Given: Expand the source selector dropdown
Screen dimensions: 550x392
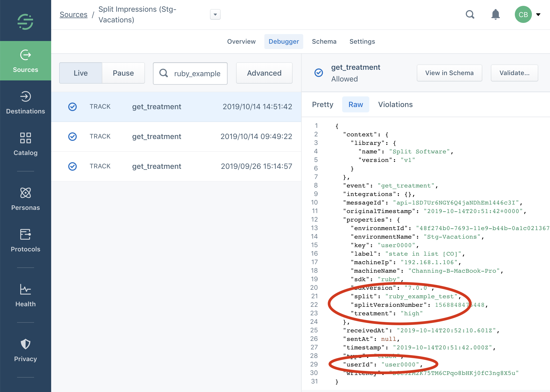Looking at the screenshot, I should [x=215, y=14].
